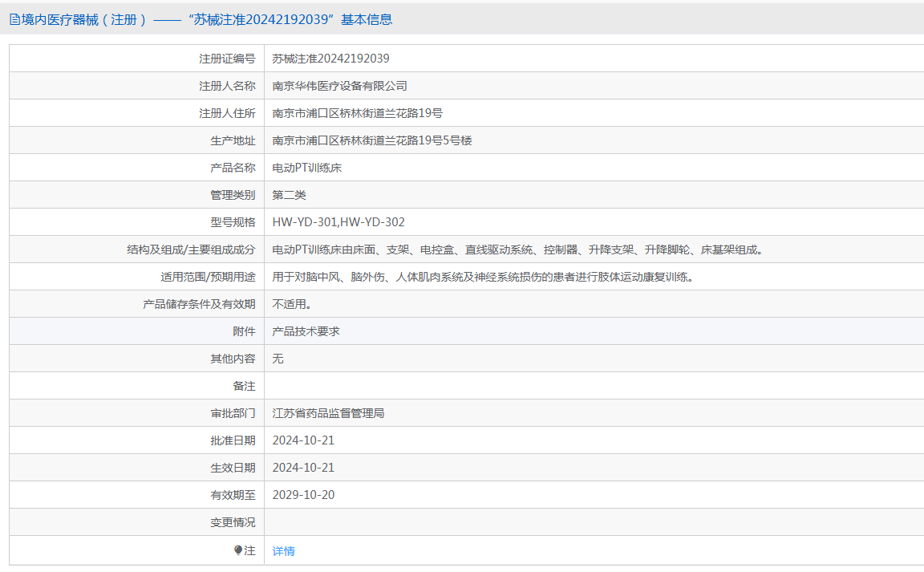The height and width of the screenshot is (572, 924).
Task: Open the 详情 link
Action: [283, 551]
